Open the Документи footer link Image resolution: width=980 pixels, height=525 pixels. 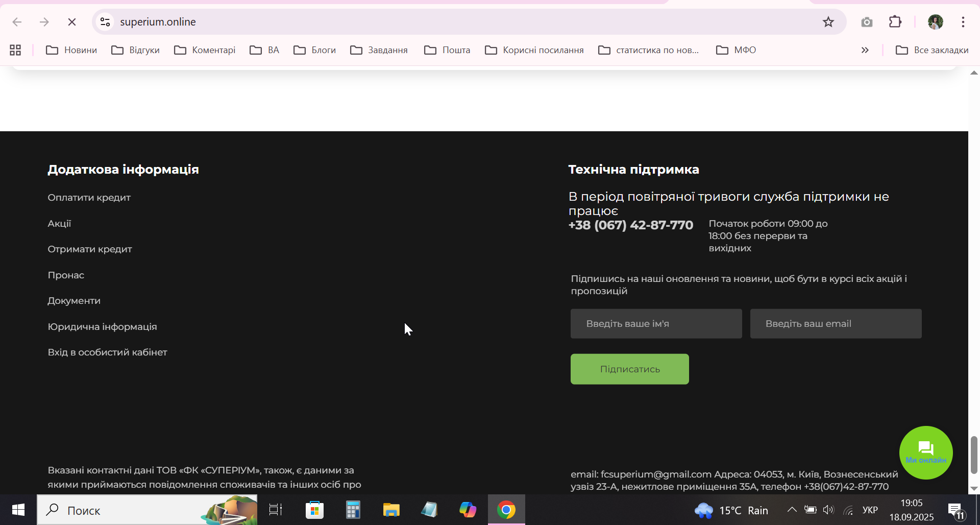(74, 301)
